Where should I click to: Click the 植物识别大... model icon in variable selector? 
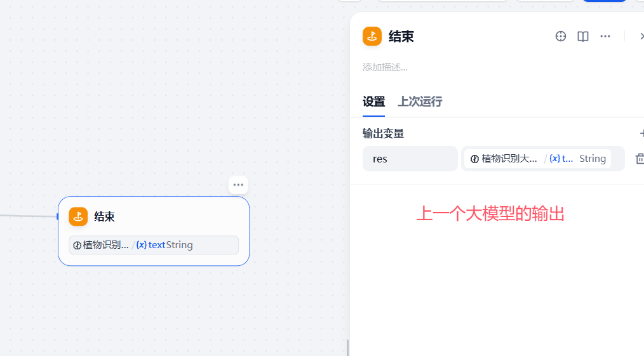coord(474,159)
